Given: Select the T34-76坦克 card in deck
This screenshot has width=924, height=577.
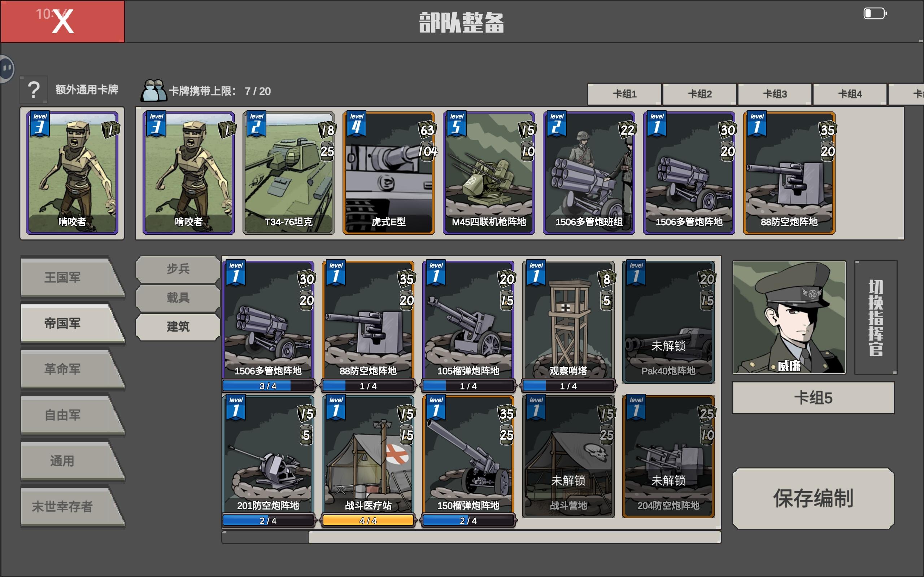Looking at the screenshot, I should 289,173.
